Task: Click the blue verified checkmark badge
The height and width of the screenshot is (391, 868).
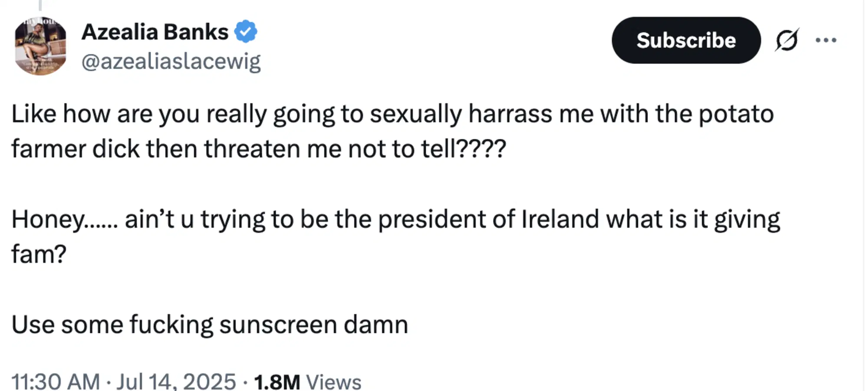Action: coord(246,32)
